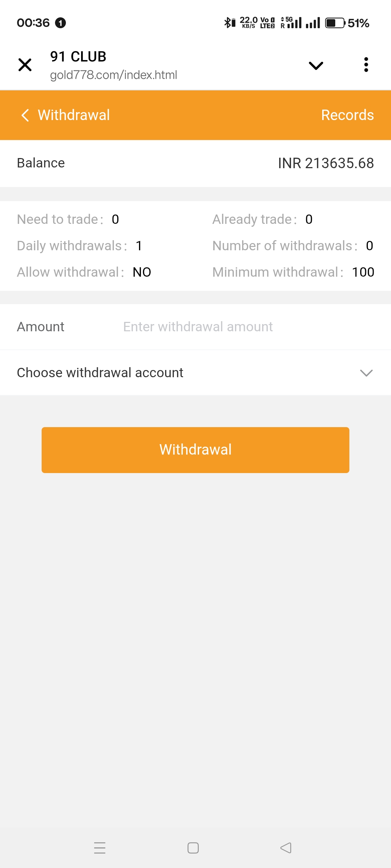Tap the Allow withdrawal NO value
This screenshot has height=868, width=391.
click(x=142, y=272)
